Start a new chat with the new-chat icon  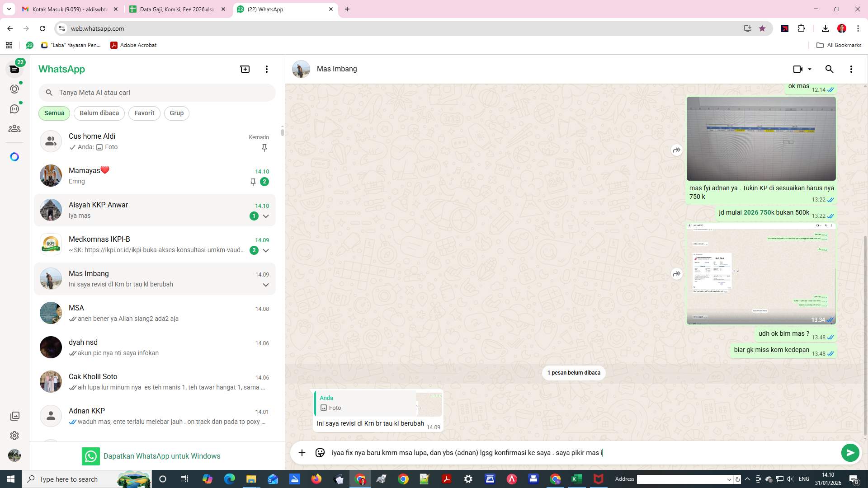(245, 69)
